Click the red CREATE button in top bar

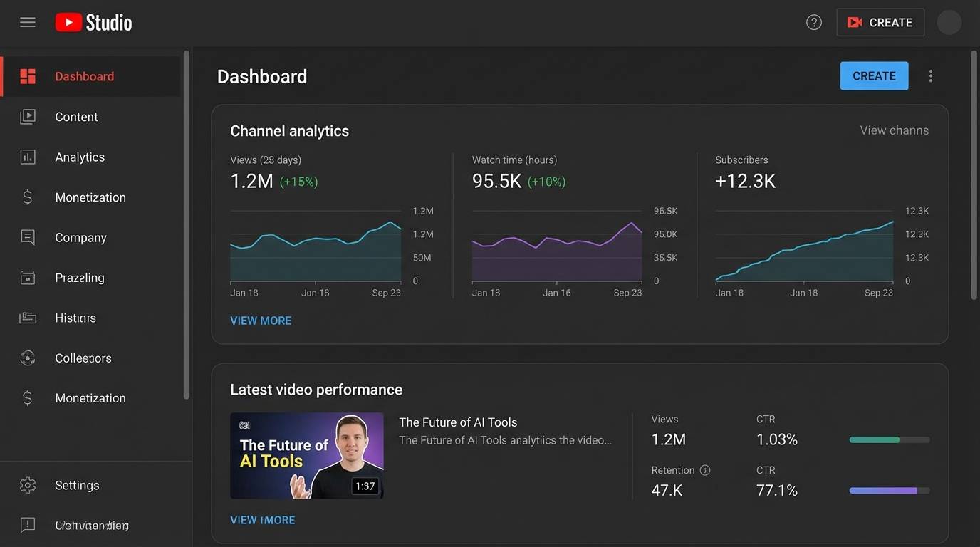point(880,21)
